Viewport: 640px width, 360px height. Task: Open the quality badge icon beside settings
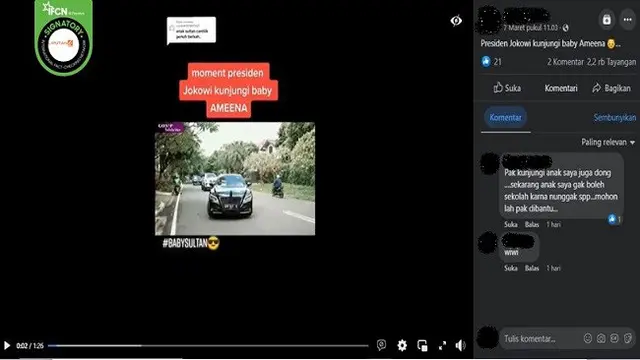pyautogui.click(x=382, y=345)
